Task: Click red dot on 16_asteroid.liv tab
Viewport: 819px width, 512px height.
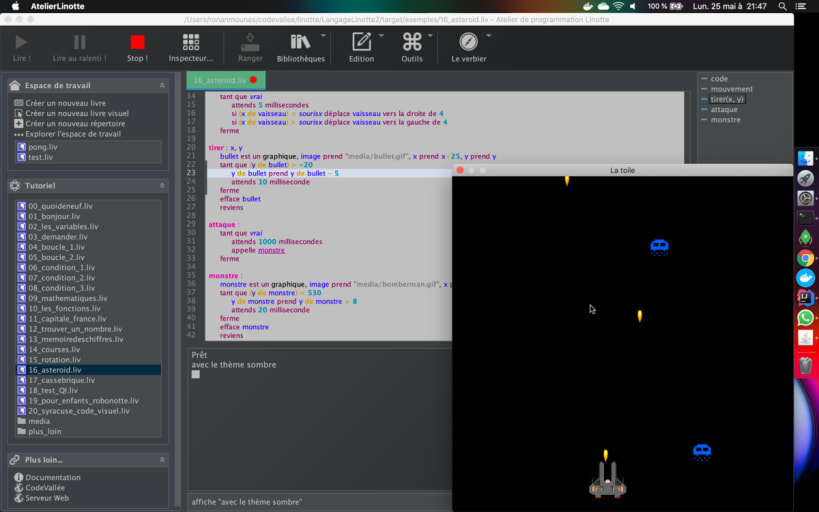Action: click(x=253, y=80)
